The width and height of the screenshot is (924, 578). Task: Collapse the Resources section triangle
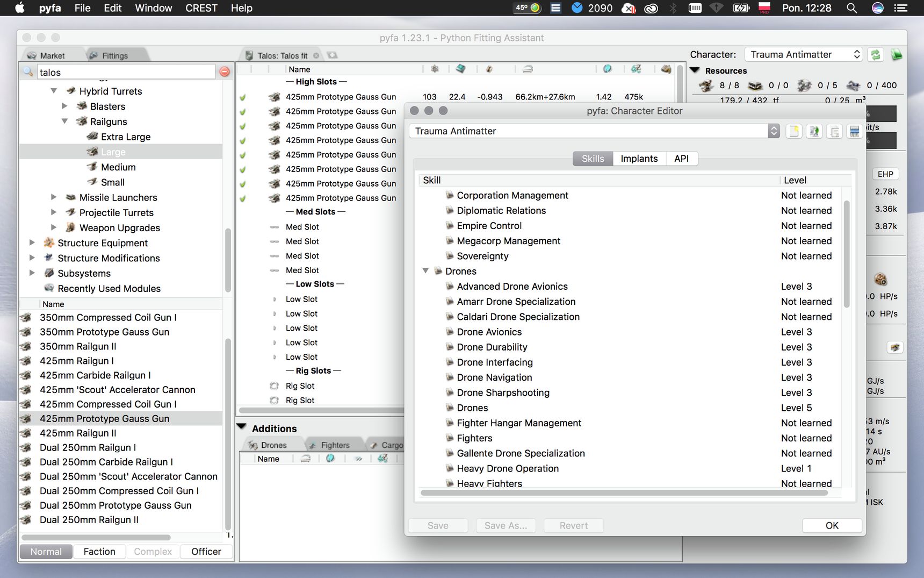[695, 70]
